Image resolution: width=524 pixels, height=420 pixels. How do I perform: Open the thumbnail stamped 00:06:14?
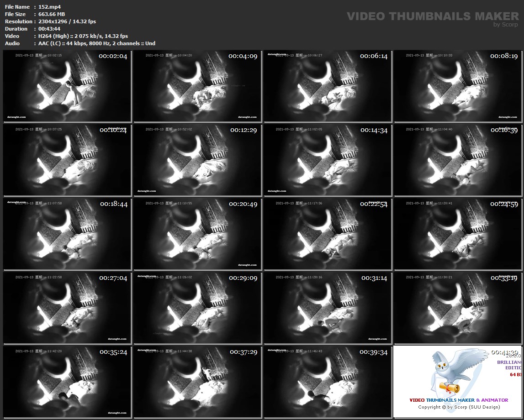pos(328,86)
